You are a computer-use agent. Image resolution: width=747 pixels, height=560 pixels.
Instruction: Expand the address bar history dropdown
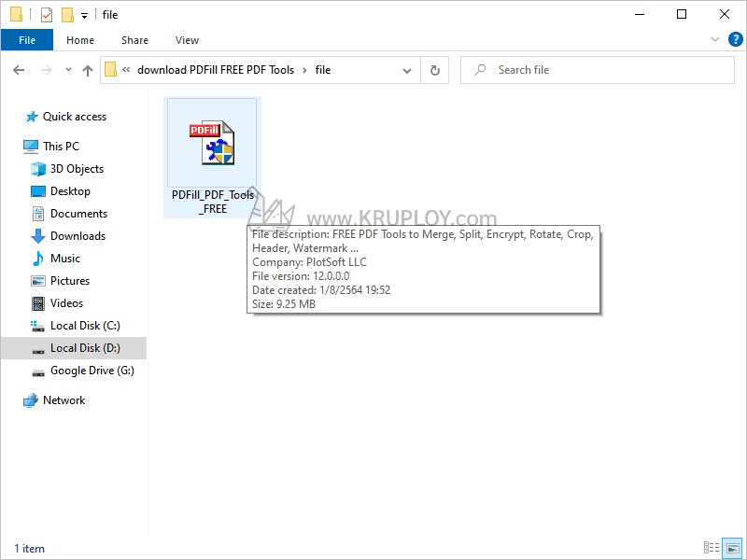pos(407,71)
